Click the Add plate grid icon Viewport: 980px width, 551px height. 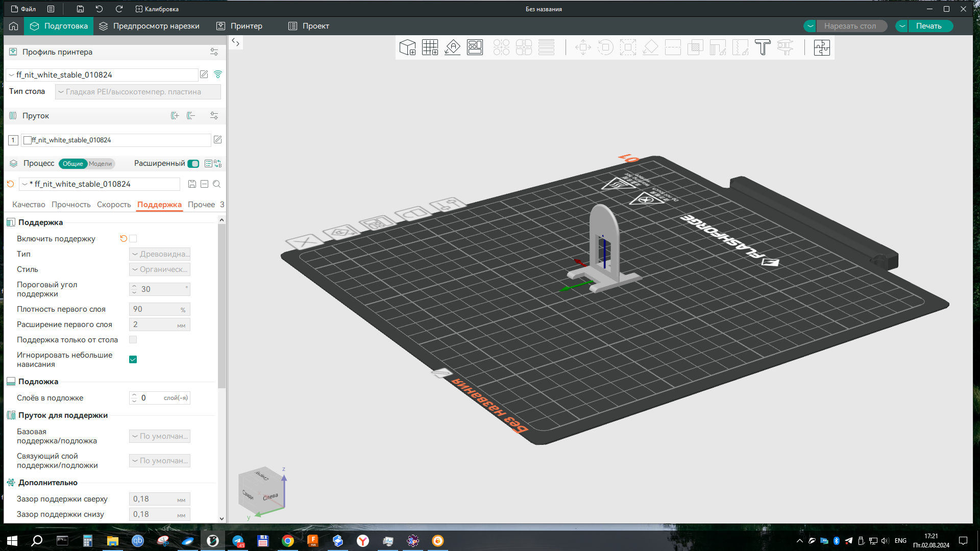point(430,47)
